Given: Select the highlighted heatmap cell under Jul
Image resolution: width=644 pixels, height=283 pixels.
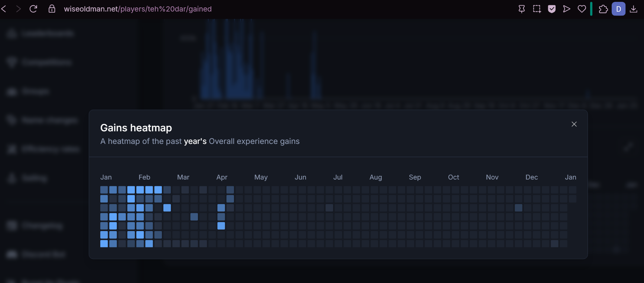Looking at the screenshot, I should coord(329,208).
